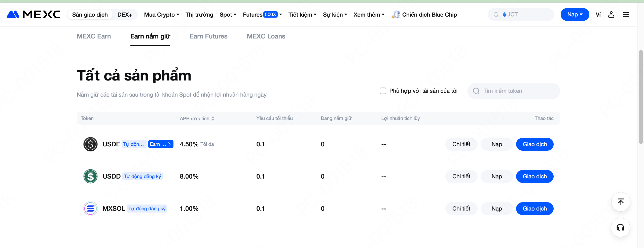Open the user profile icon
The width and height of the screenshot is (644, 248).
pos(611,15)
